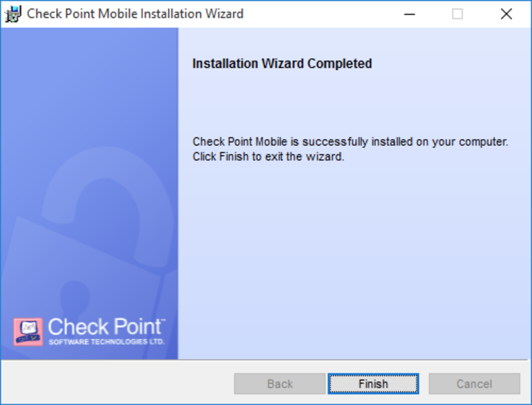
Task: Click the disabled Cancel button
Action: (474, 383)
